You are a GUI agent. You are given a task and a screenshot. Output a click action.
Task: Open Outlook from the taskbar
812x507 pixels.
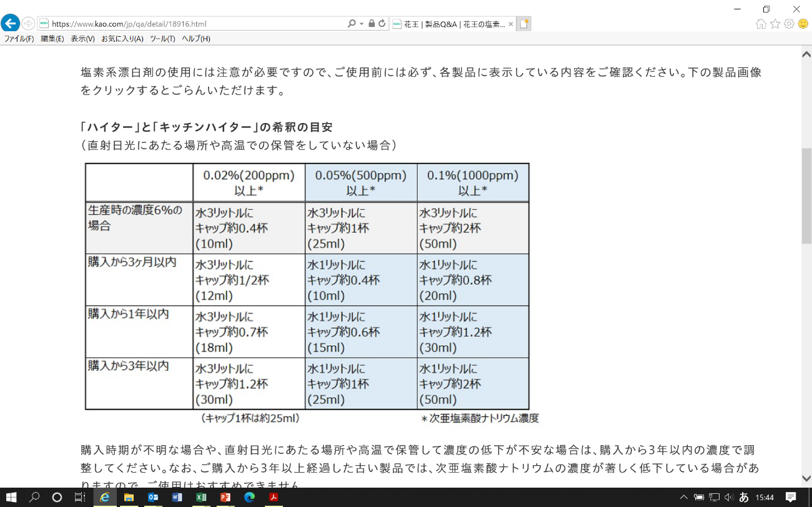[x=153, y=498]
